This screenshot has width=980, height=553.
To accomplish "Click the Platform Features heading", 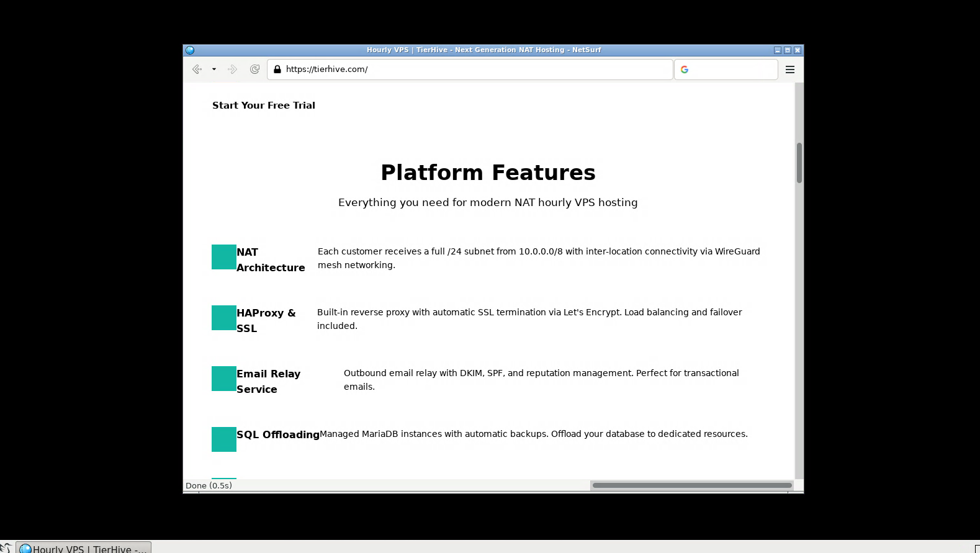I will pos(488,173).
